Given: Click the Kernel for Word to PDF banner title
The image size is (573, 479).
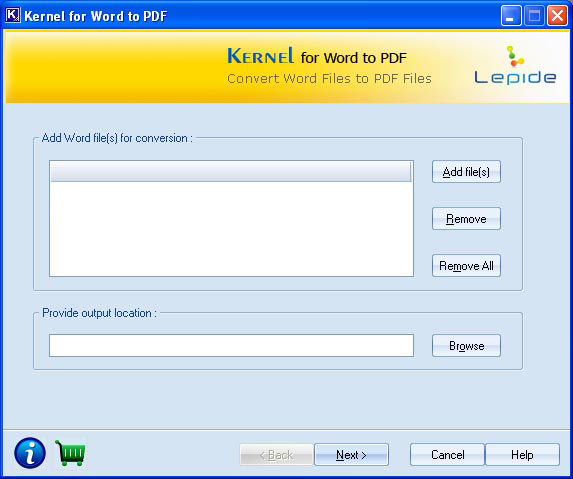Looking at the screenshot, I should click(x=317, y=56).
